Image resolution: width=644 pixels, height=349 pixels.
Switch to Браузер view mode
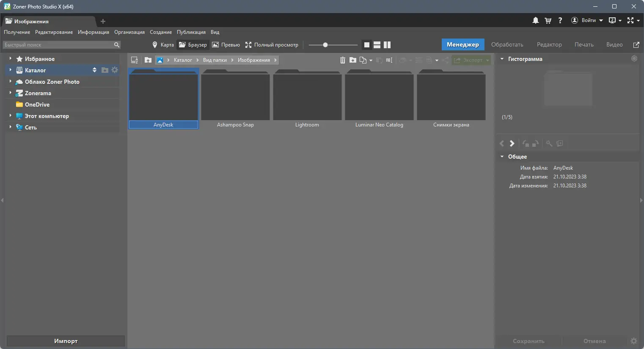click(193, 45)
